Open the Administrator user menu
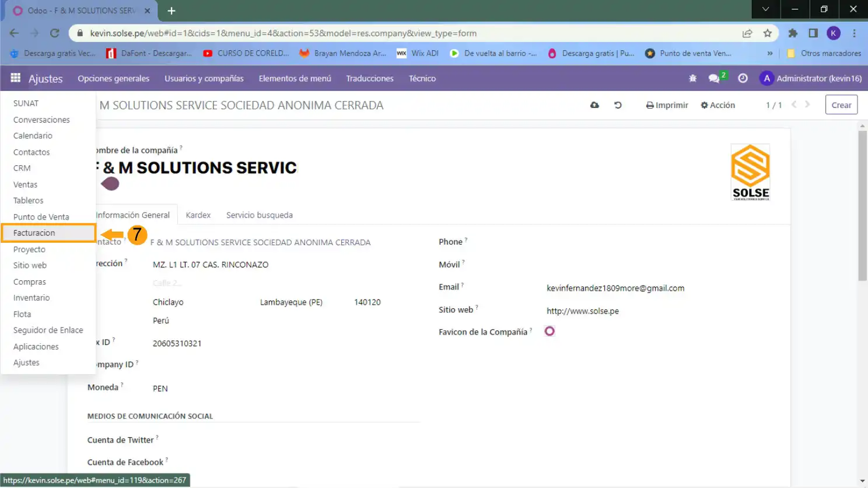 click(x=811, y=78)
